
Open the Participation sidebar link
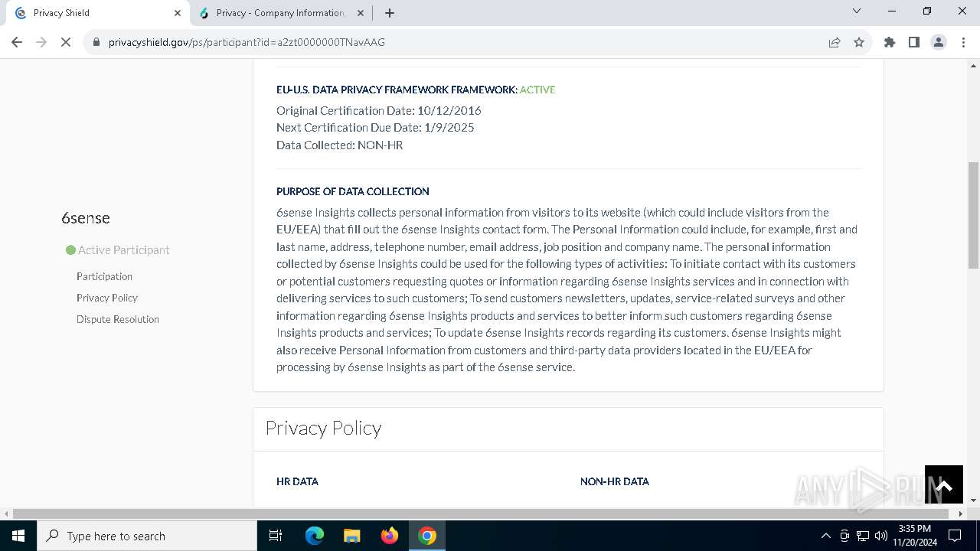click(x=104, y=276)
